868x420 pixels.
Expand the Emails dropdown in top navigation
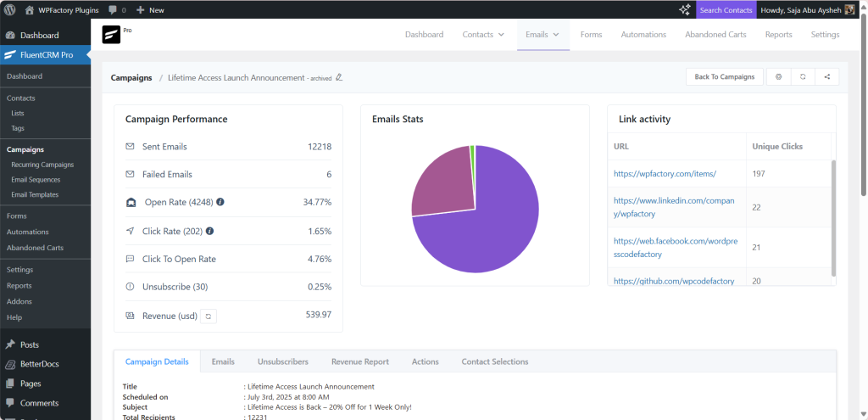[x=543, y=34]
